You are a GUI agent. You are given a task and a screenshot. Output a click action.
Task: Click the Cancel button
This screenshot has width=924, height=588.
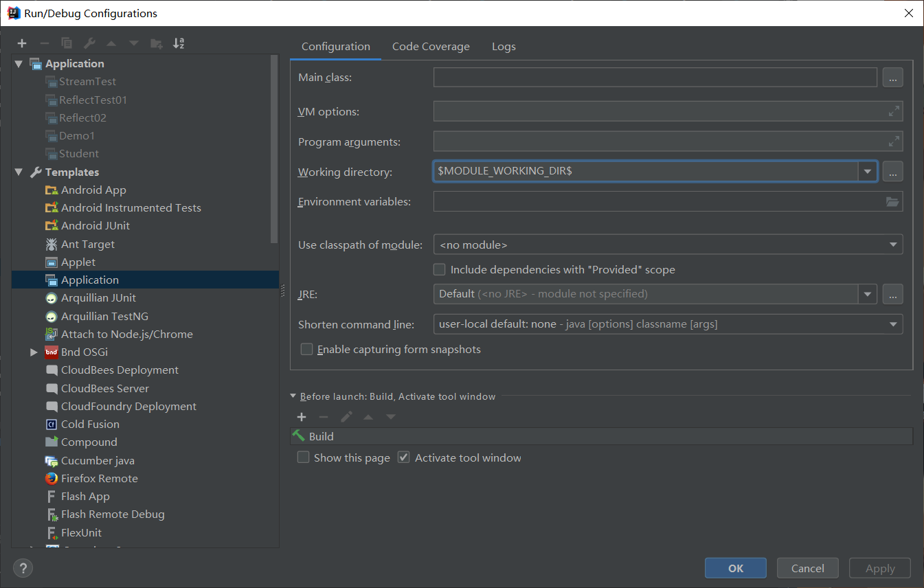coord(807,568)
